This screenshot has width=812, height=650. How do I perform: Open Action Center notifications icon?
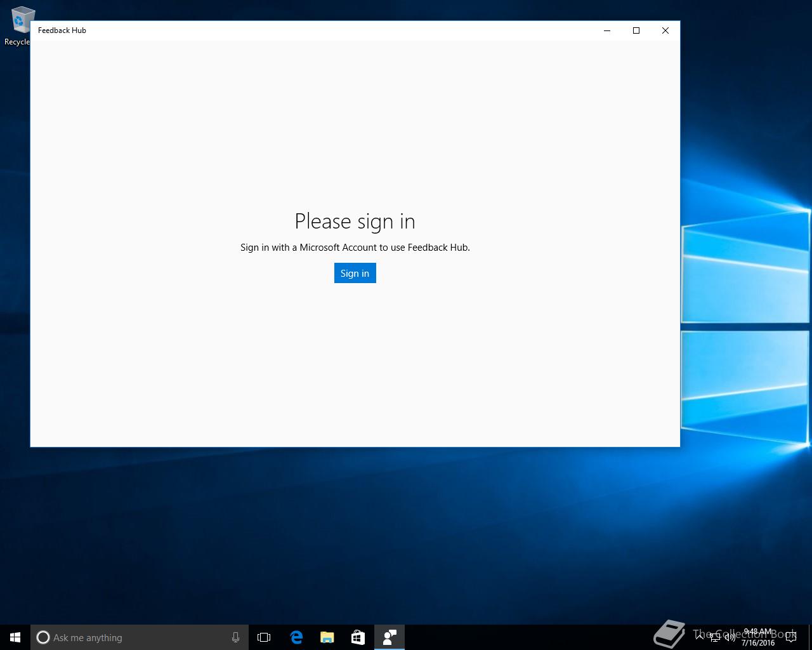tap(790, 637)
